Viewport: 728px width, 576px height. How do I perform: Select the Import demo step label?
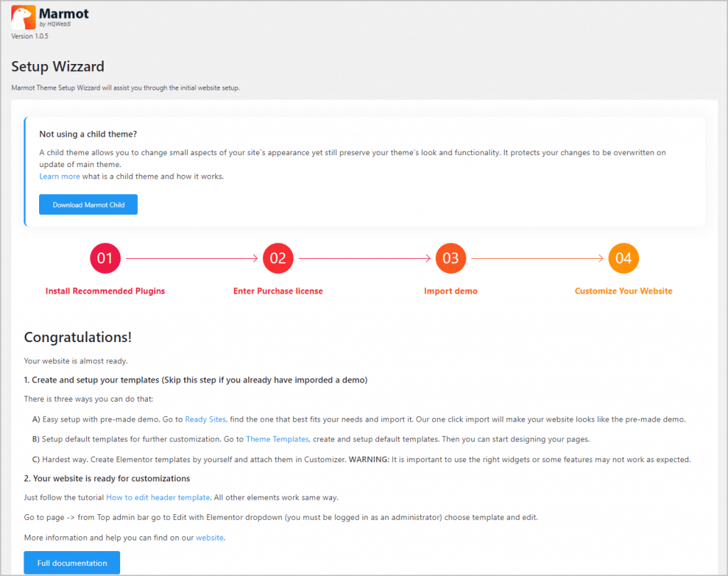click(x=451, y=291)
